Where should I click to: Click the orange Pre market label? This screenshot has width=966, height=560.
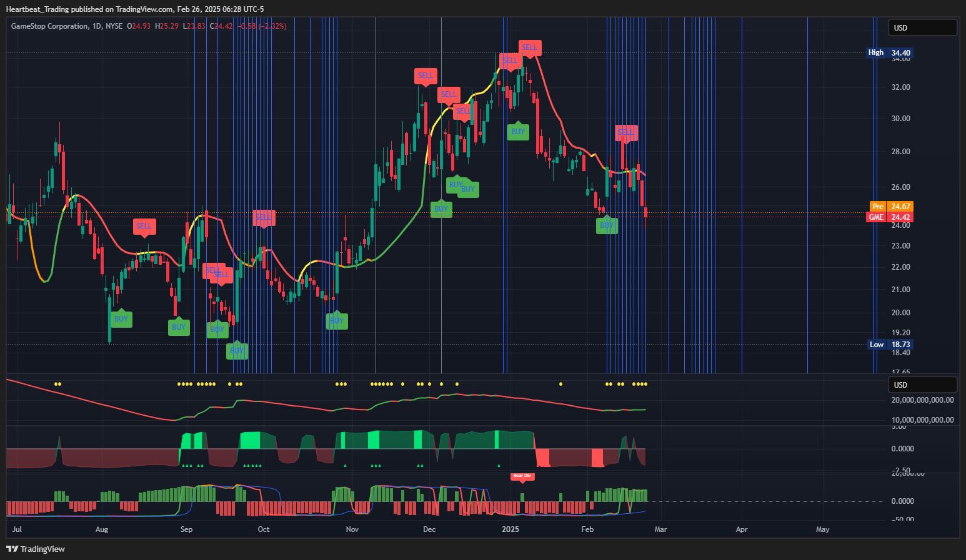pyautogui.click(x=878, y=207)
